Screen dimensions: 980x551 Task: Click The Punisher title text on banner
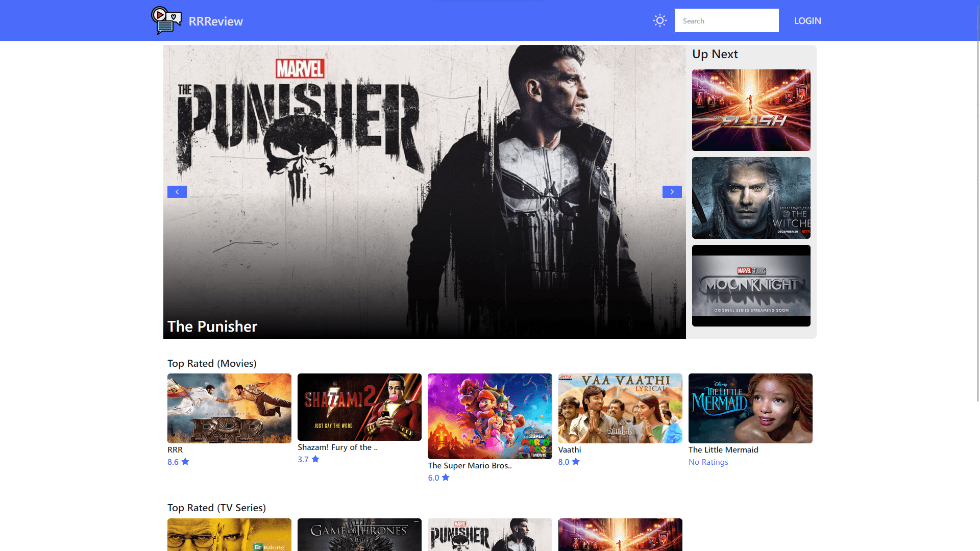coord(212,327)
